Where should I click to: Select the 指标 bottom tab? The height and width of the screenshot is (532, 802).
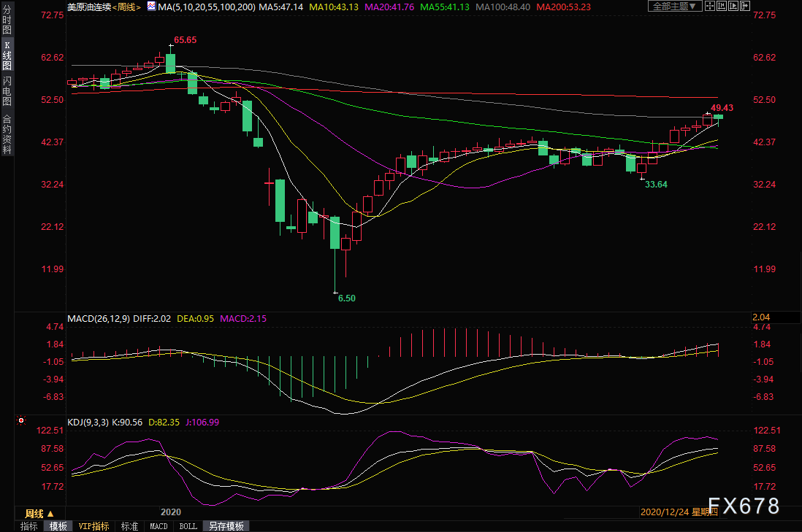tap(28, 526)
